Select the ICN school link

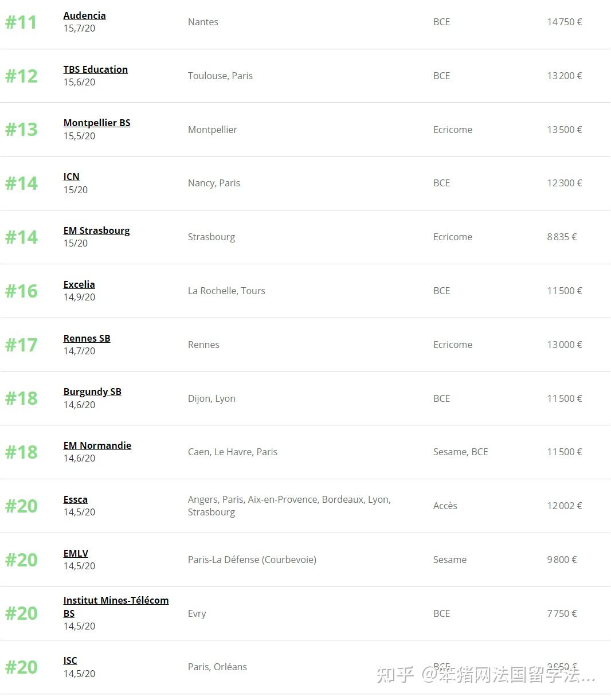[71, 177]
